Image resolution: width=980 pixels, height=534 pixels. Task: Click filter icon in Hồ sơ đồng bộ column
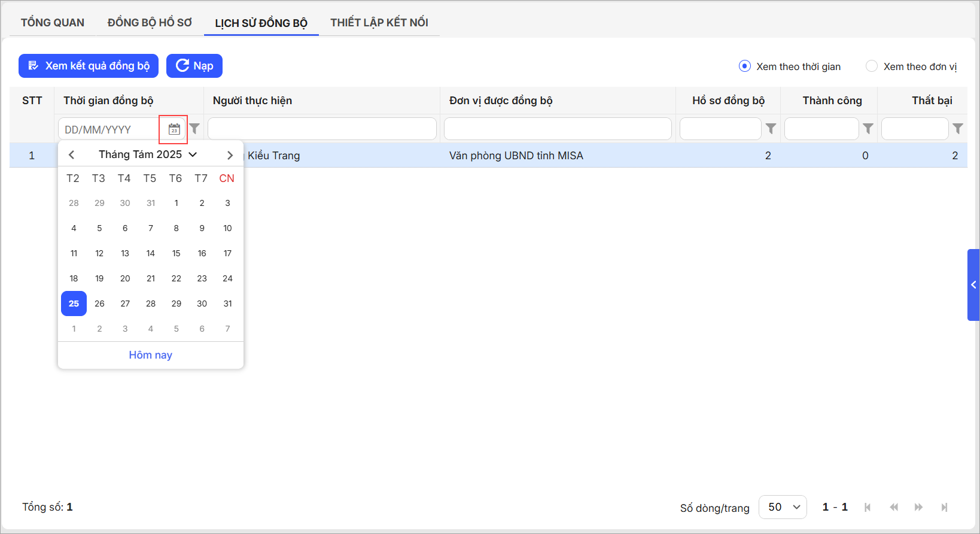tap(771, 129)
